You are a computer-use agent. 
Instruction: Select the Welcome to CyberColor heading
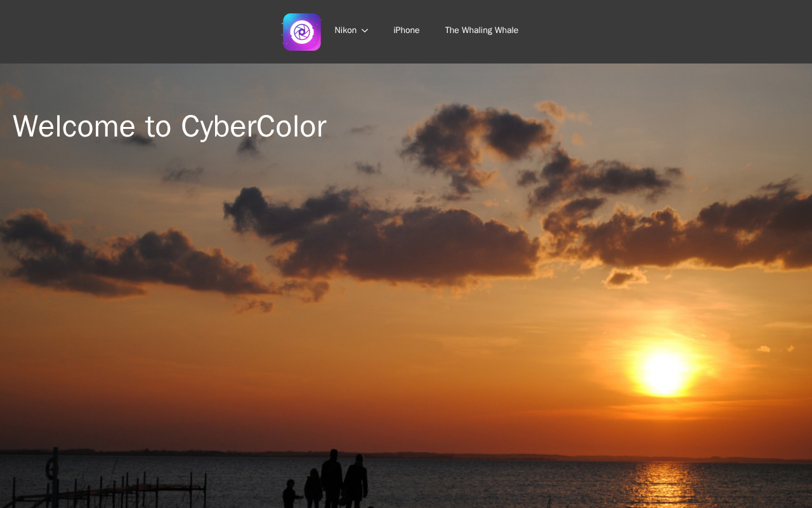click(169, 126)
